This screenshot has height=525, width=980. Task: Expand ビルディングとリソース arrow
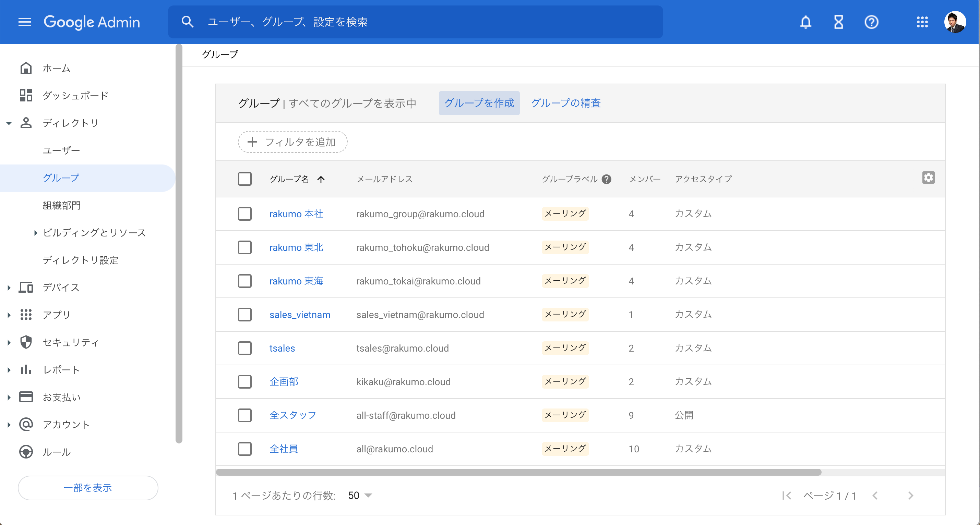pos(35,233)
